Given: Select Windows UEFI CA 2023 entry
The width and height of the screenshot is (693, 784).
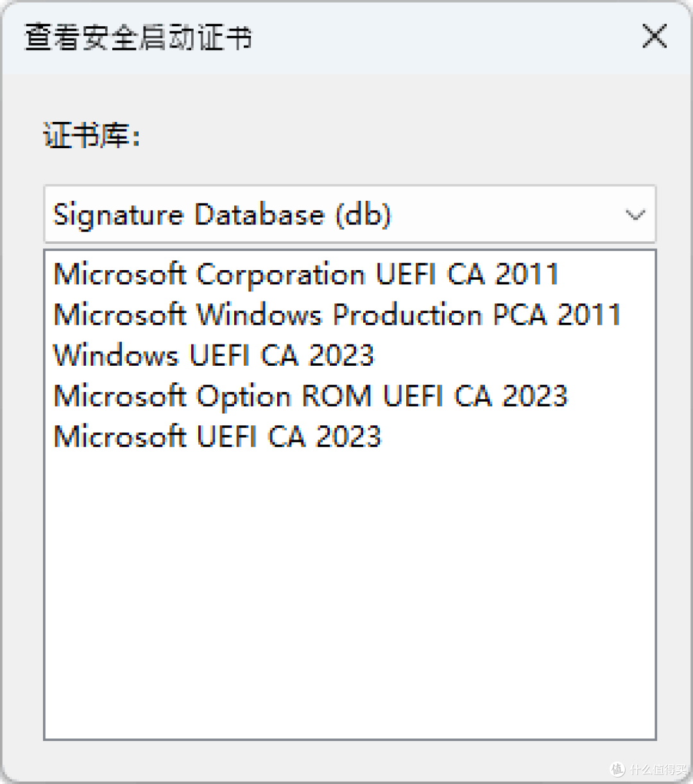Looking at the screenshot, I should (x=214, y=355).
